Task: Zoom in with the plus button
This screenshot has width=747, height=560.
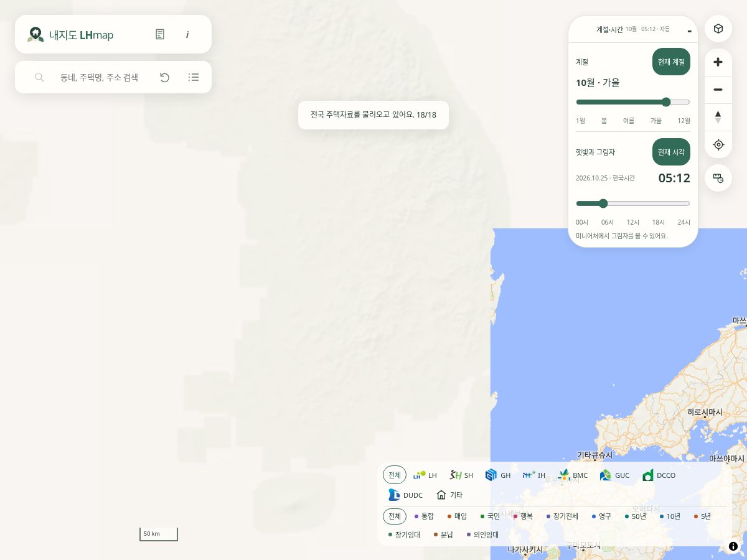Action: pyautogui.click(x=718, y=62)
